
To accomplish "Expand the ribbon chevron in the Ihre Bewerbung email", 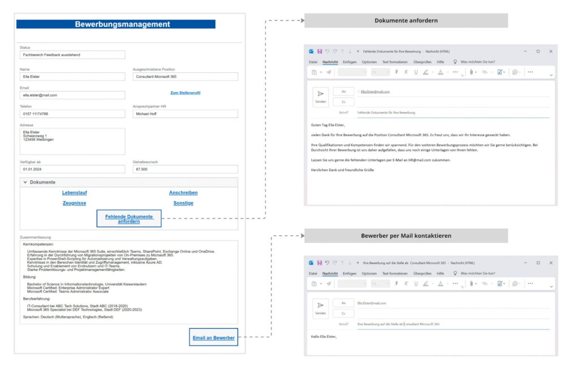I will [x=551, y=287].
